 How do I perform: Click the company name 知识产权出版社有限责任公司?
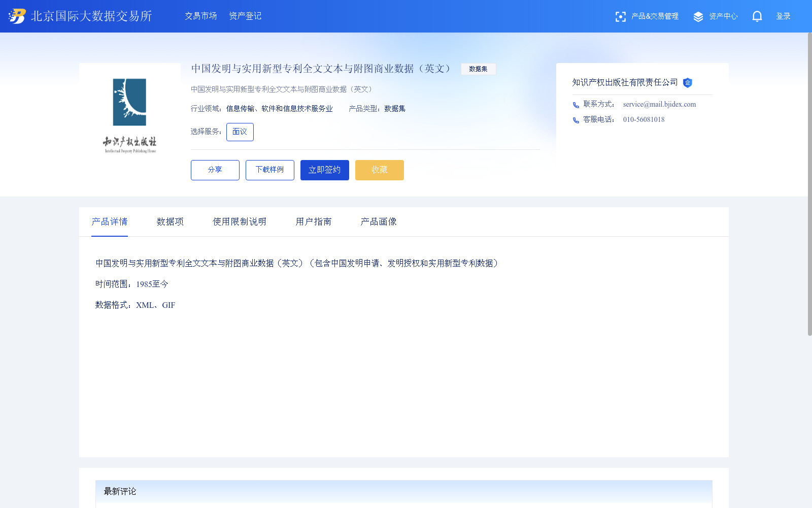625,82
